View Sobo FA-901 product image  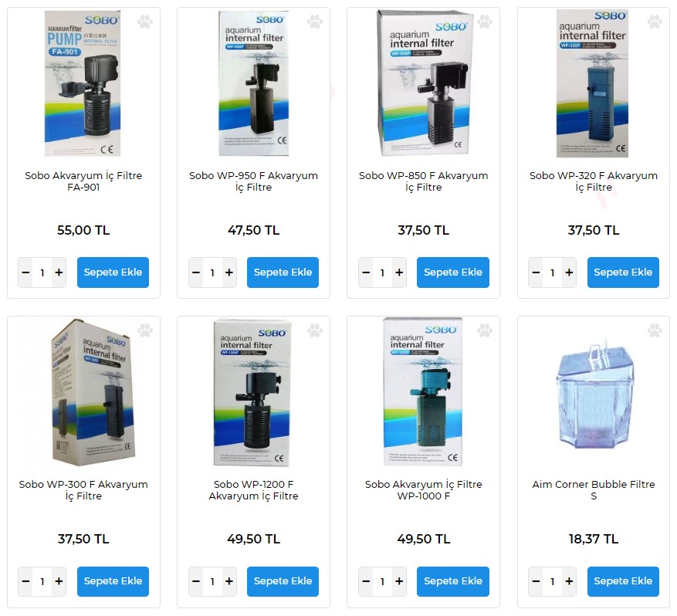pyautogui.click(x=83, y=83)
